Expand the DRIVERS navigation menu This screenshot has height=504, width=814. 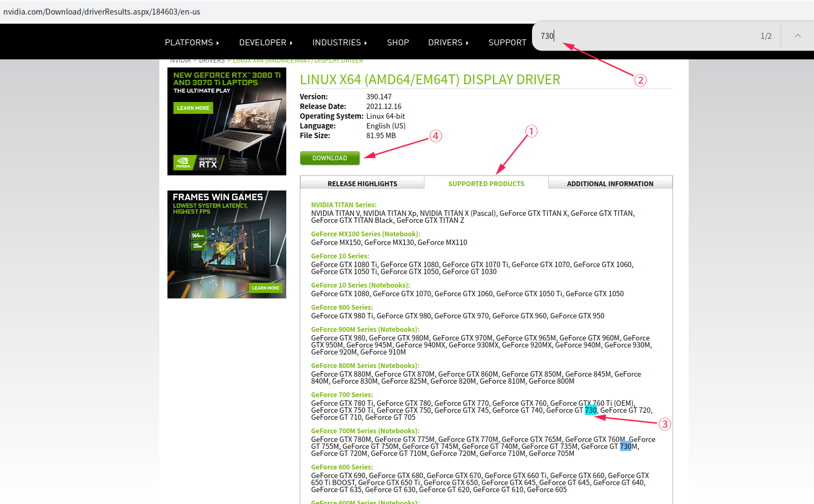448,43
